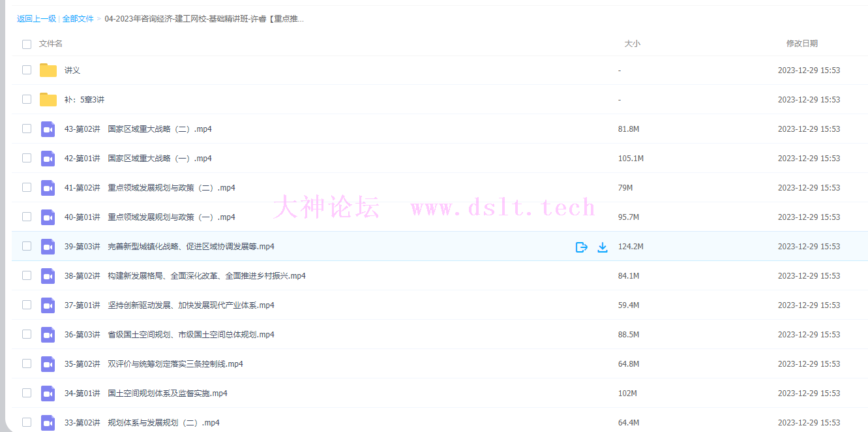This screenshot has width=868, height=432.
Task: Sort by 修改日期 column header
Action: 802,44
